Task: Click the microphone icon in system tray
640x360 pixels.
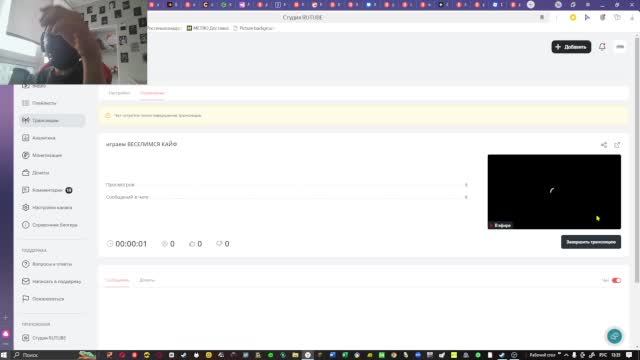Action: tap(574, 355)
